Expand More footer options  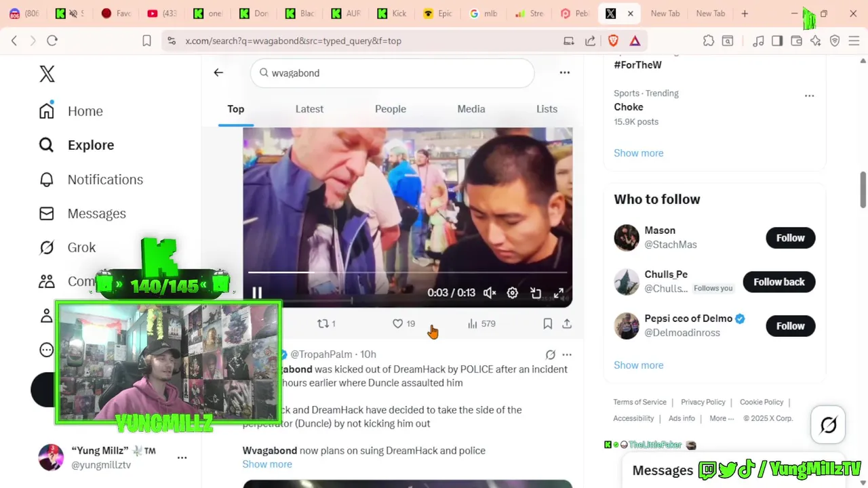point(722,418)
